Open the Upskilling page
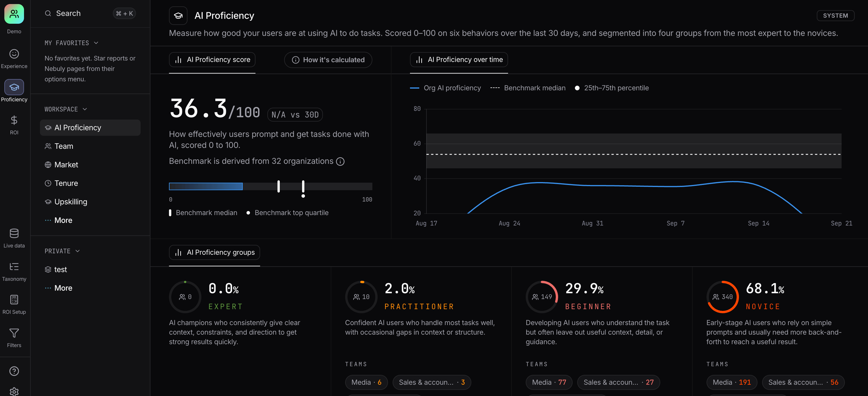This screenshot has width=868, height=396. tap(90, 202)
